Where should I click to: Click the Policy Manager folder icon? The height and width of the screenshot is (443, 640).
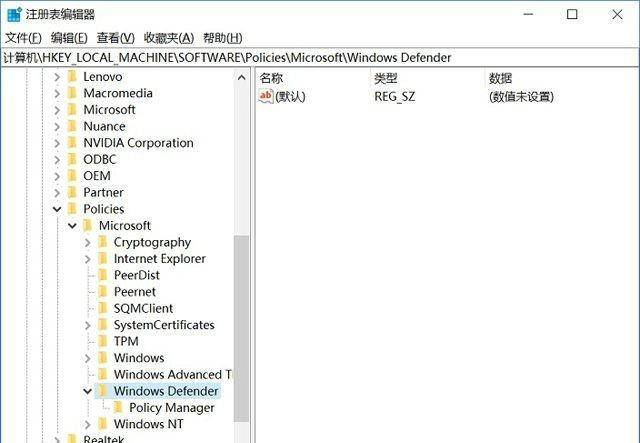[118, 407]
